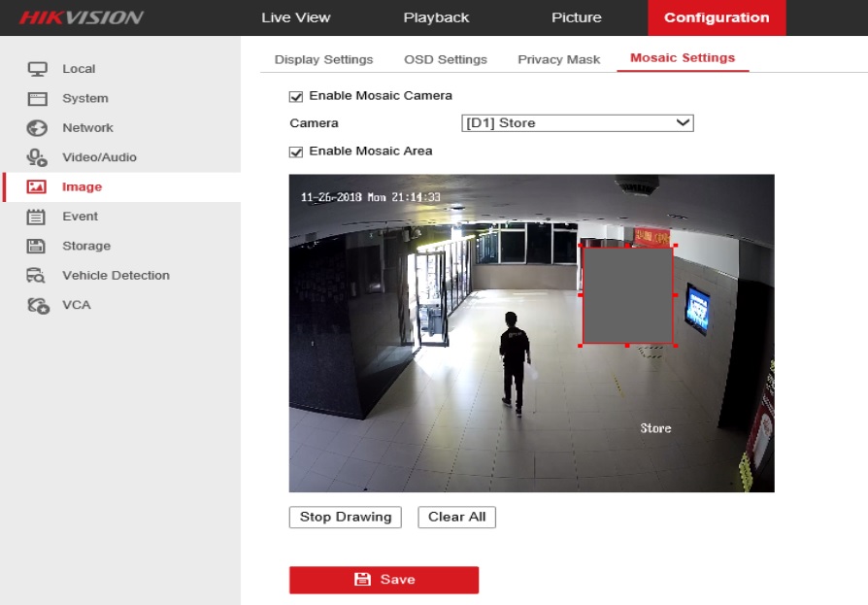Open the OSD Settings tab
This screenshot has width=868, height=605.
446,59
